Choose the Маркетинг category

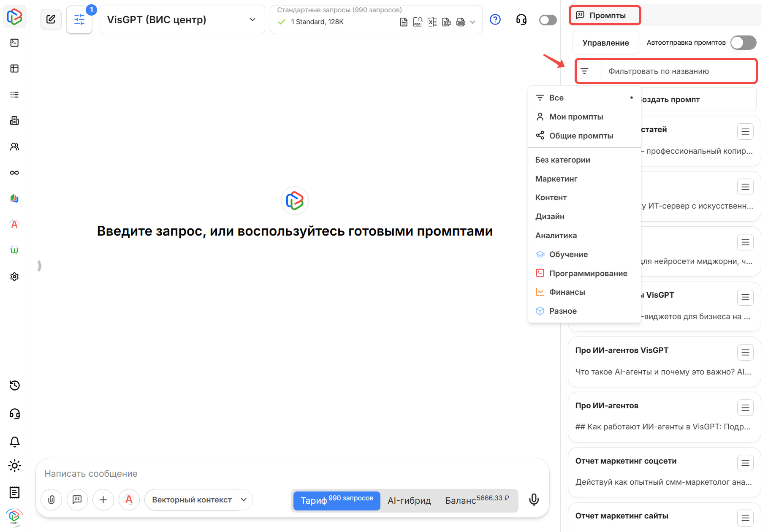(x=556, y=179)
